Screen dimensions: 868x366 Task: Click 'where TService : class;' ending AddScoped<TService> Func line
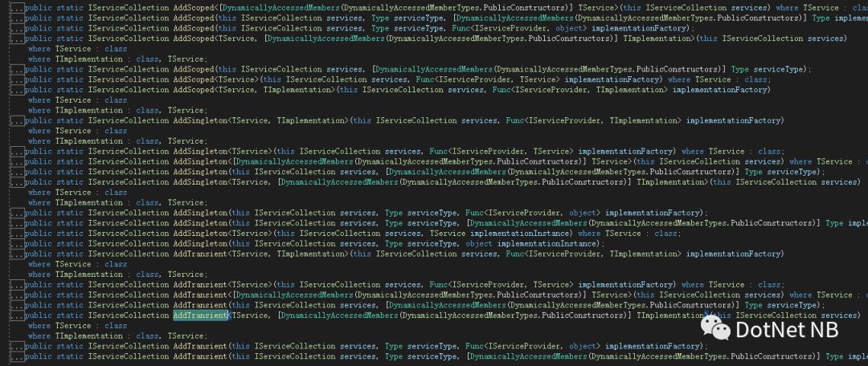pos(719,79)
